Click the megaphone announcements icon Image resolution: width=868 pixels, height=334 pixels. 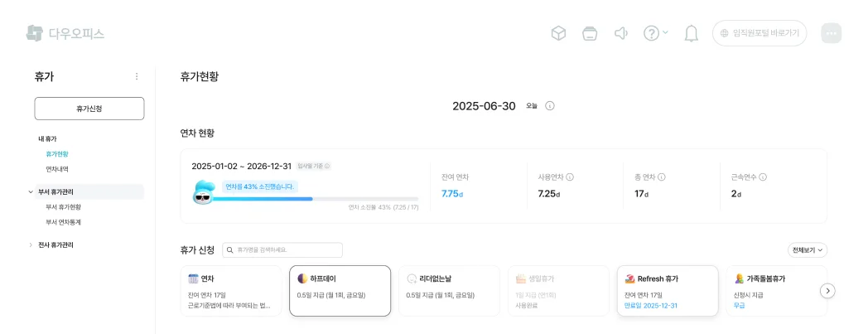[620, 33]
